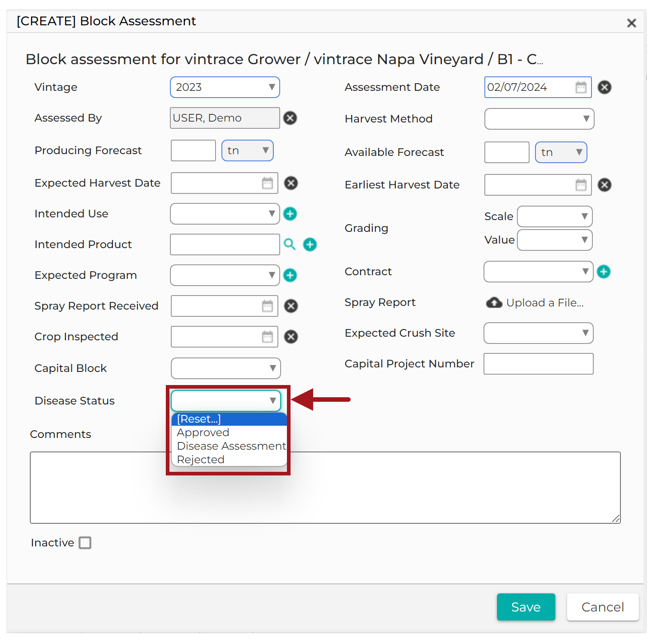Add a new Intended Use option
This screenshot has height=644, width=657.
click(290, 214)
